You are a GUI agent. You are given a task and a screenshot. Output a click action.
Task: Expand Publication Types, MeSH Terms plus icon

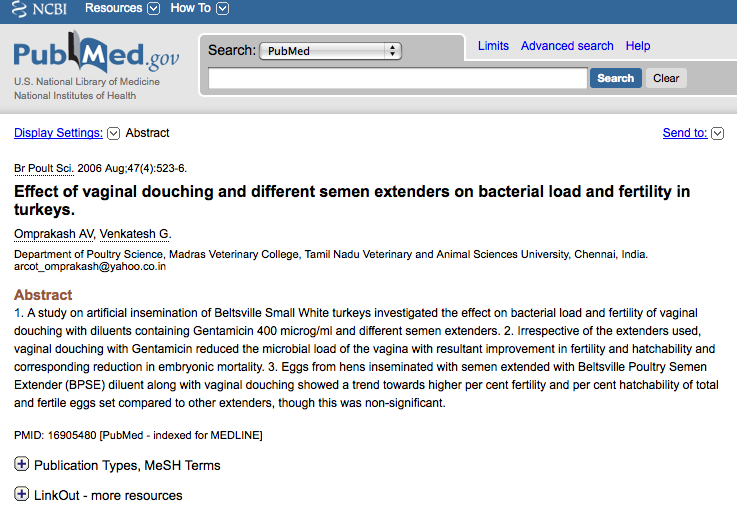click(21, 464)
